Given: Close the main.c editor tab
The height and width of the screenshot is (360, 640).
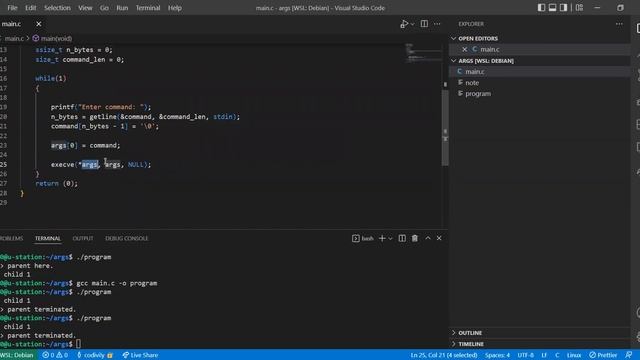Looking at the screenshot, I should pyautogui.click(x=39, y=24).
